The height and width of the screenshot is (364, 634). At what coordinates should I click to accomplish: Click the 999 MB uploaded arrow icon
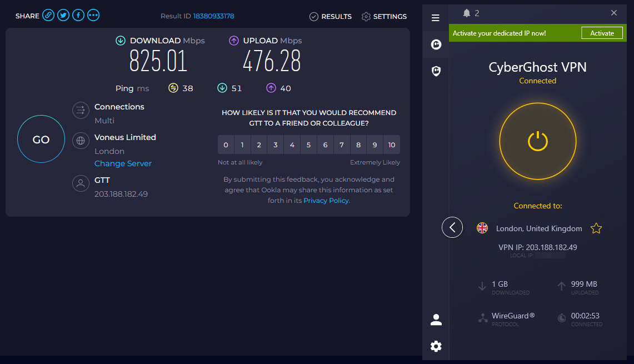[562, 286]
